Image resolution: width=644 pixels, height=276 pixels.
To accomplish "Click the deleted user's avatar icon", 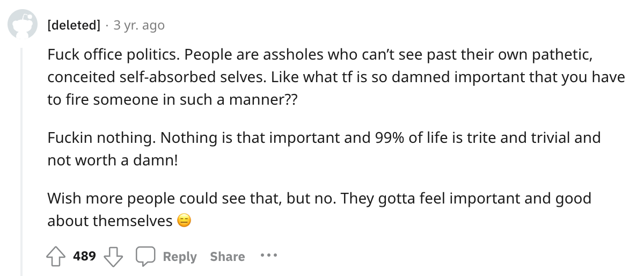I will (22, 25).
